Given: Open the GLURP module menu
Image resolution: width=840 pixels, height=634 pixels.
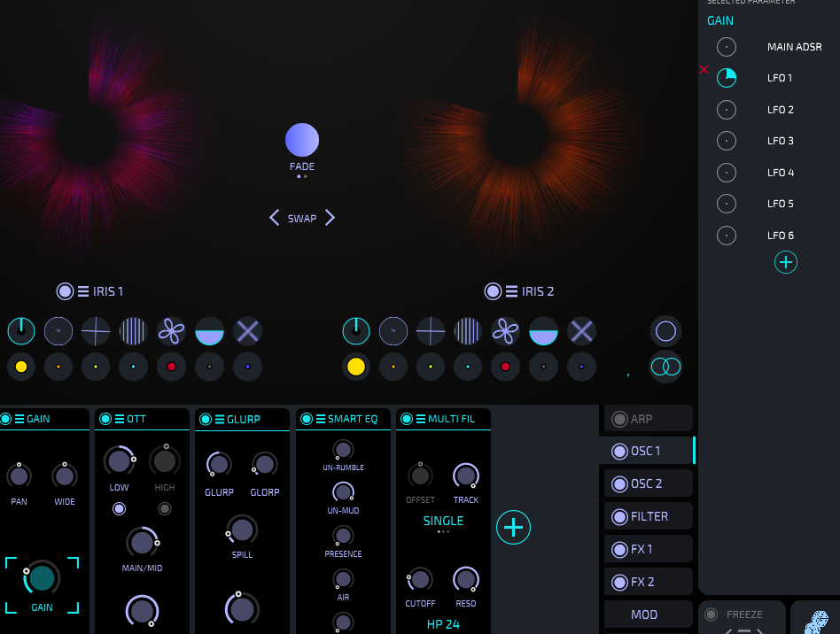Looking at the screenshot, I should point(220,420).
